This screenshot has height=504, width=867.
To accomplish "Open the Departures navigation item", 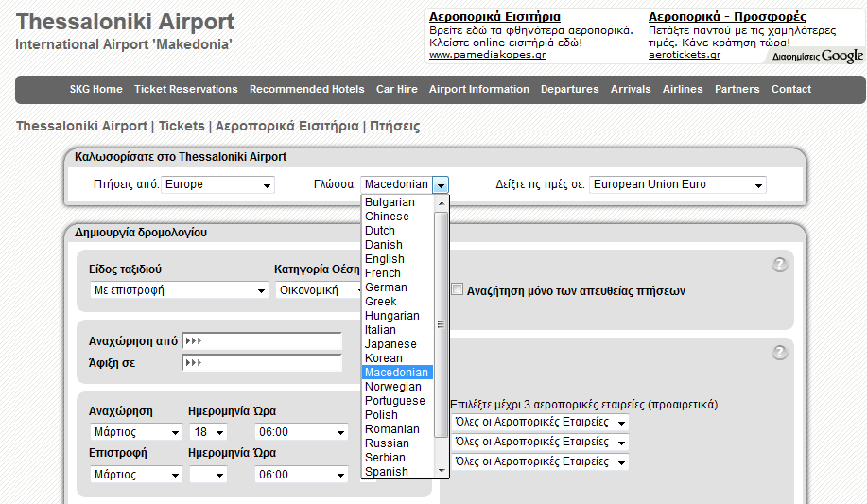I will (569, 90).
